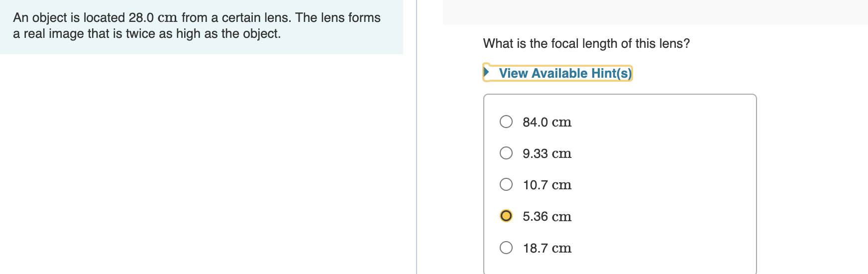This screenshot has height=274, width=868.
Task: Click the "84.0 cm" answer label text
Action: pyautogui.click(x=547, y=122)
